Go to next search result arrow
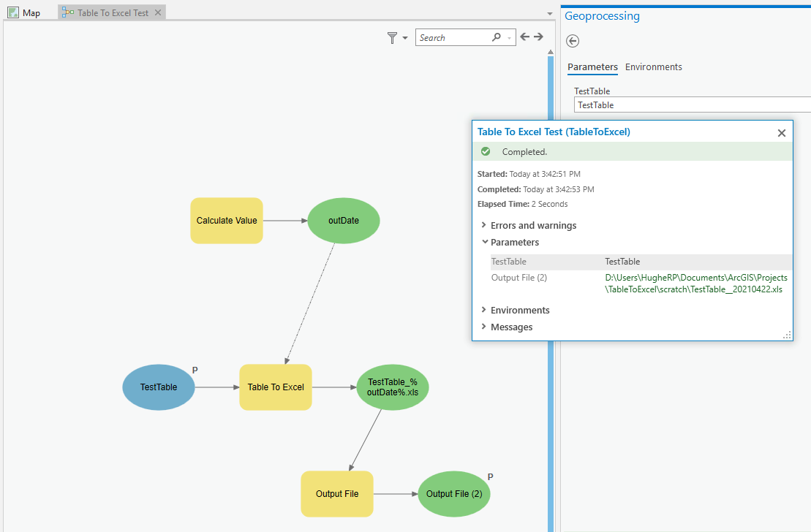 (538, 37)
